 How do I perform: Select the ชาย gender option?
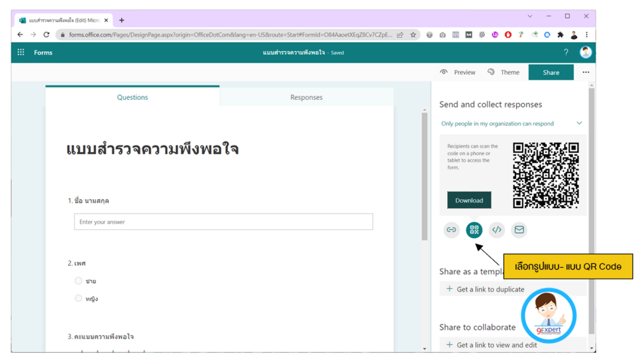[78, 281]
